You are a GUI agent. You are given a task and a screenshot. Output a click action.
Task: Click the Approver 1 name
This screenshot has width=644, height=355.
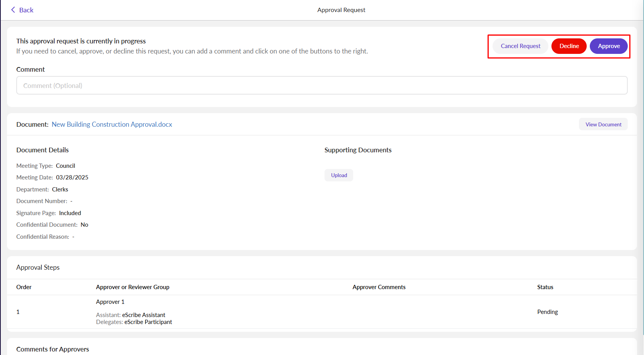click(x=110, y=302)
